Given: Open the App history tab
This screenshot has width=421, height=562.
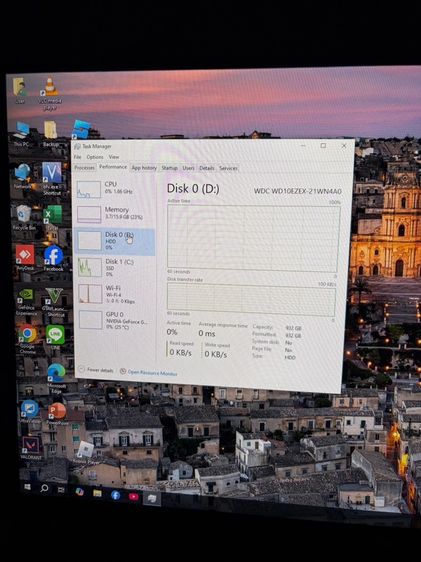Looking at the screenshot, I should [144, 168].
